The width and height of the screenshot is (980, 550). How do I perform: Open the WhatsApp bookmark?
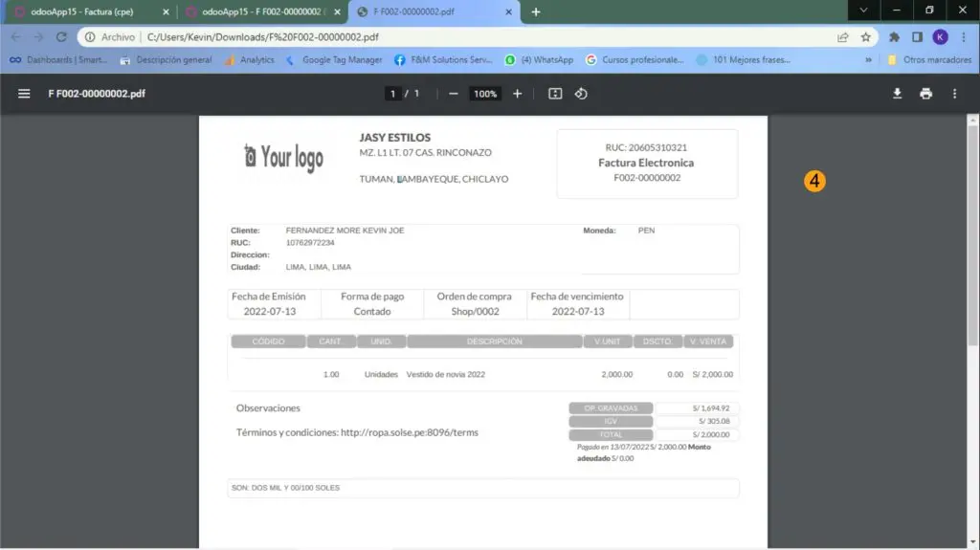click(540, 59)
